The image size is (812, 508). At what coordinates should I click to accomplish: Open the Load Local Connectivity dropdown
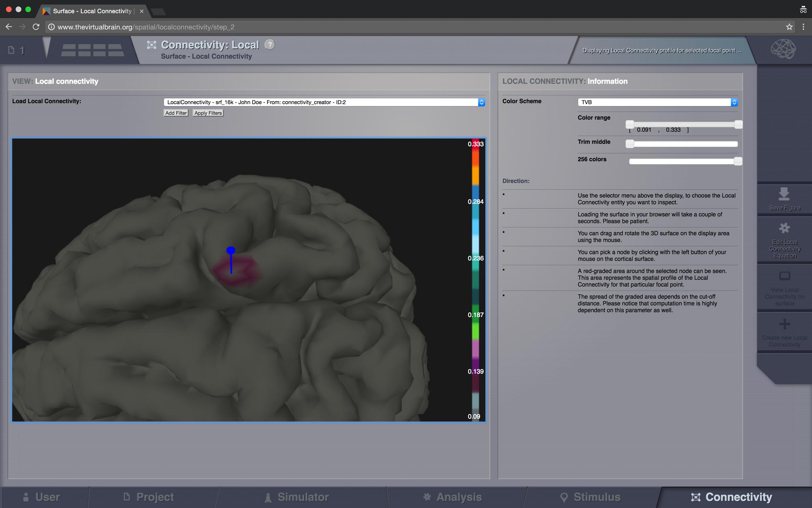[x=324, y=102]
